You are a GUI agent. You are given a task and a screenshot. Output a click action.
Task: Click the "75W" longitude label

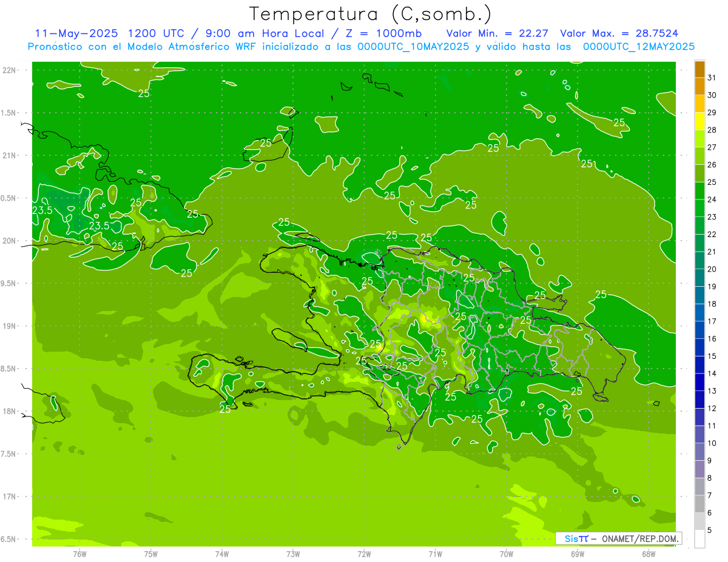pos(150,554)
